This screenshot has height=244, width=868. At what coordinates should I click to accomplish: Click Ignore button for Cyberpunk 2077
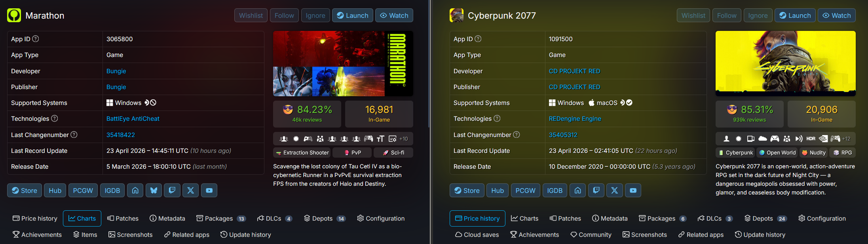[x=758, y=15]
